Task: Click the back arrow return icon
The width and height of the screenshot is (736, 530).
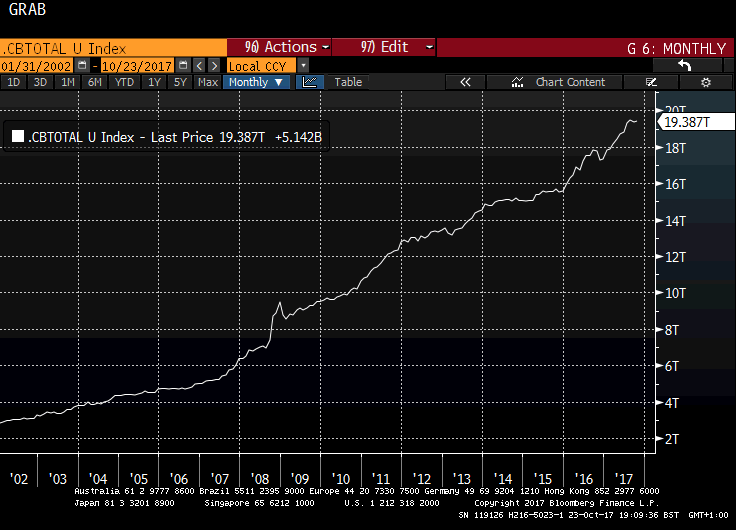Action: 685,66
